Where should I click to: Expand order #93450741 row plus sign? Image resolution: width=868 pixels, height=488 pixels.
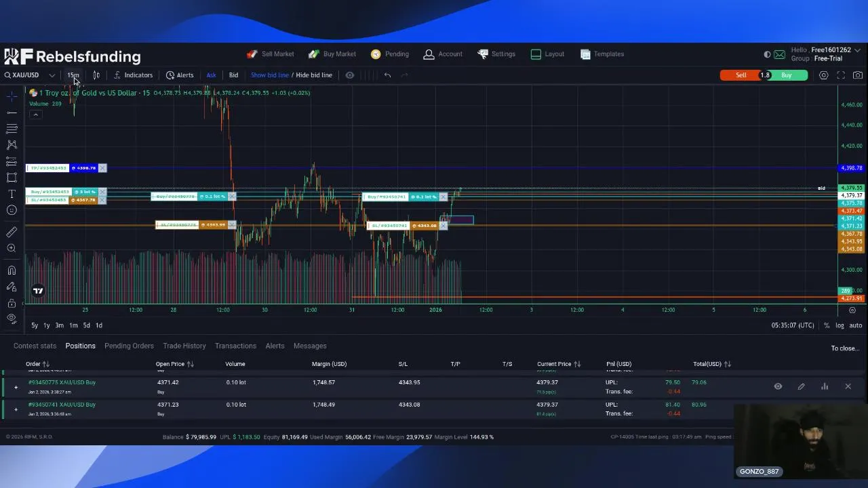tap(16, 409)
